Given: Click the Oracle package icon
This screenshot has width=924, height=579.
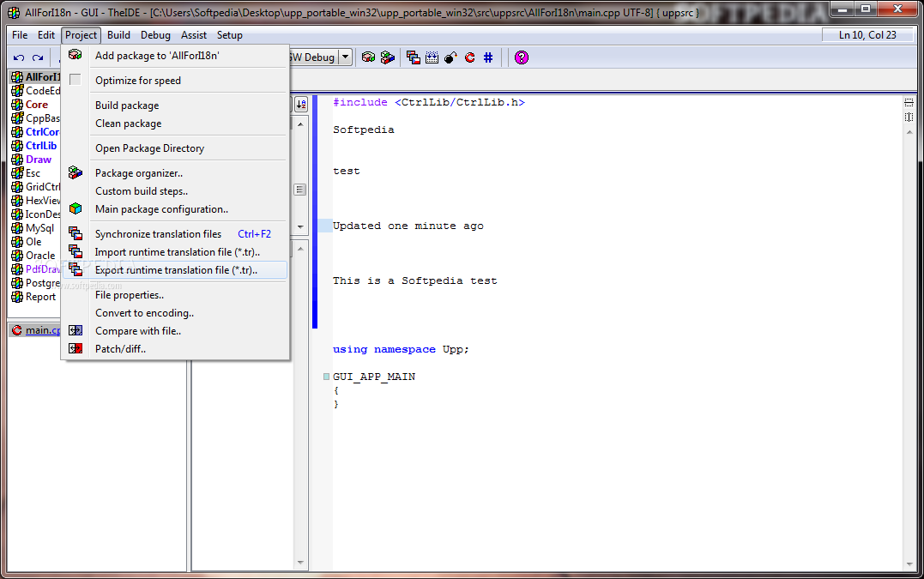Looking at the screenshot, I should click(x=17, y=255).
